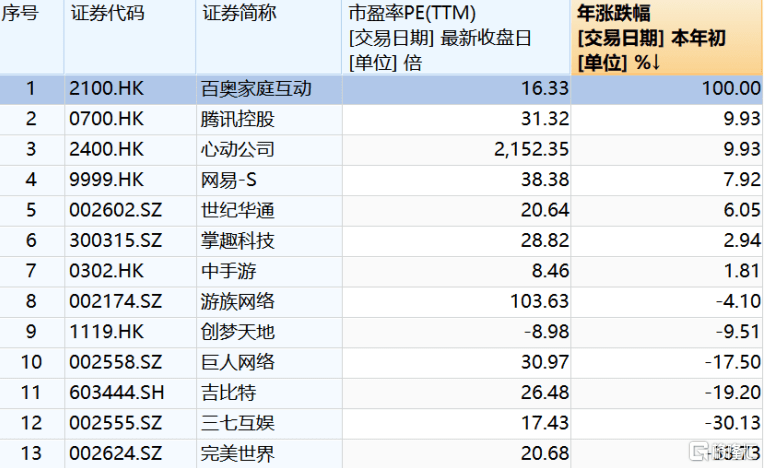Click annual change value -17.50
Viewport: 764px width, 468px height.
[x=733, y=362]
